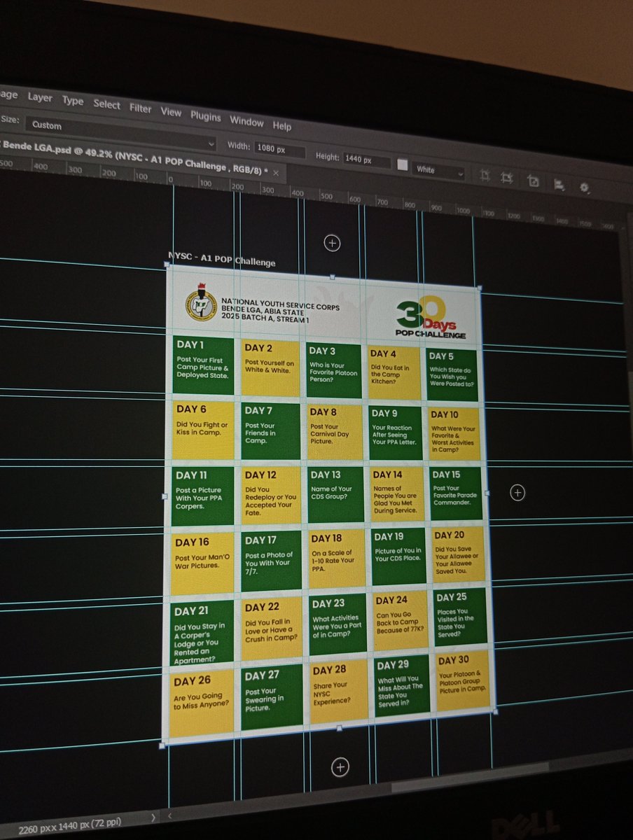Select the DAY 21 tile

(203, 633)
